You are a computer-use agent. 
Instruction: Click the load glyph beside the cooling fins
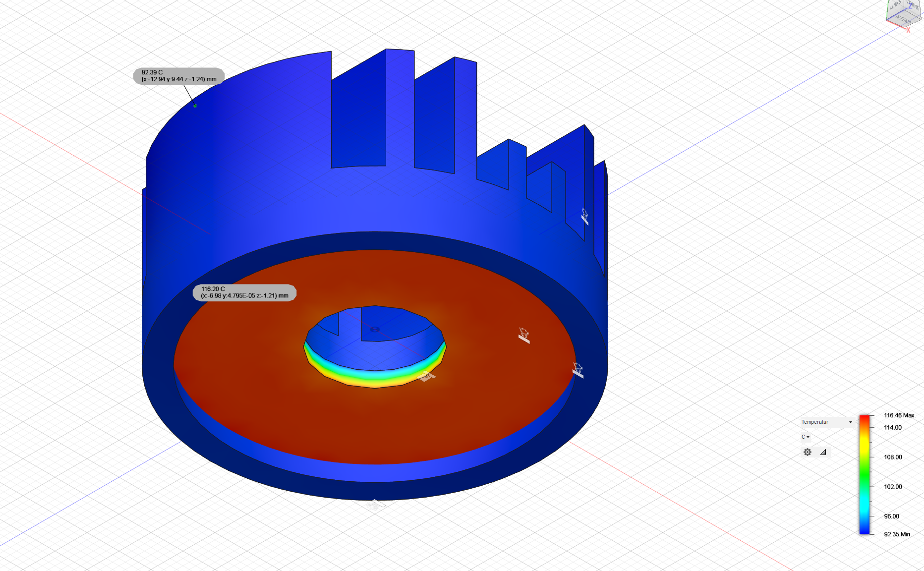[x=585, y=216]
